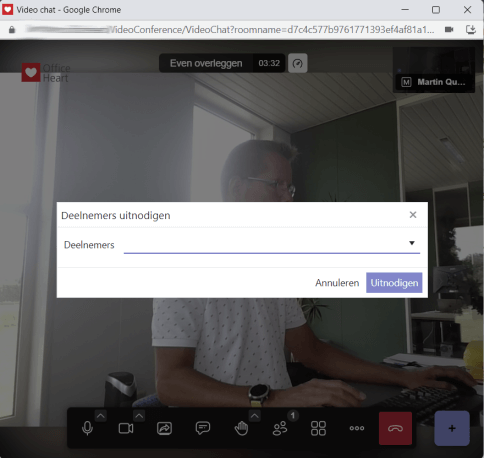Click the lock icon in address bar
The width and height of the screenshot is (484, 458).
tap(12, 30)
